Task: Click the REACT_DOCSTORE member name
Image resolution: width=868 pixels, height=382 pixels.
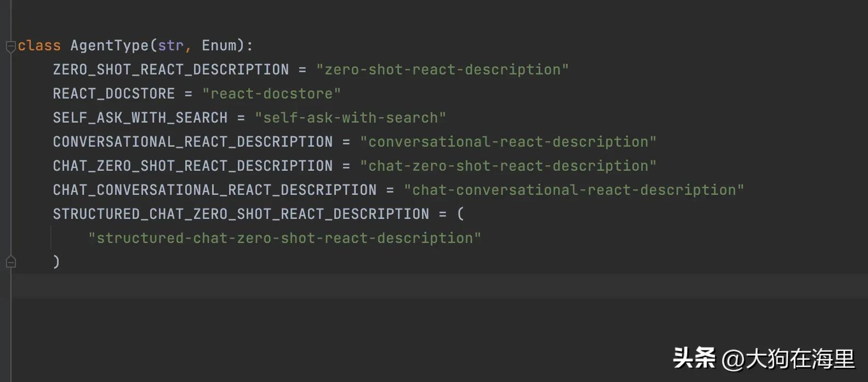Action: click(113, 94)
